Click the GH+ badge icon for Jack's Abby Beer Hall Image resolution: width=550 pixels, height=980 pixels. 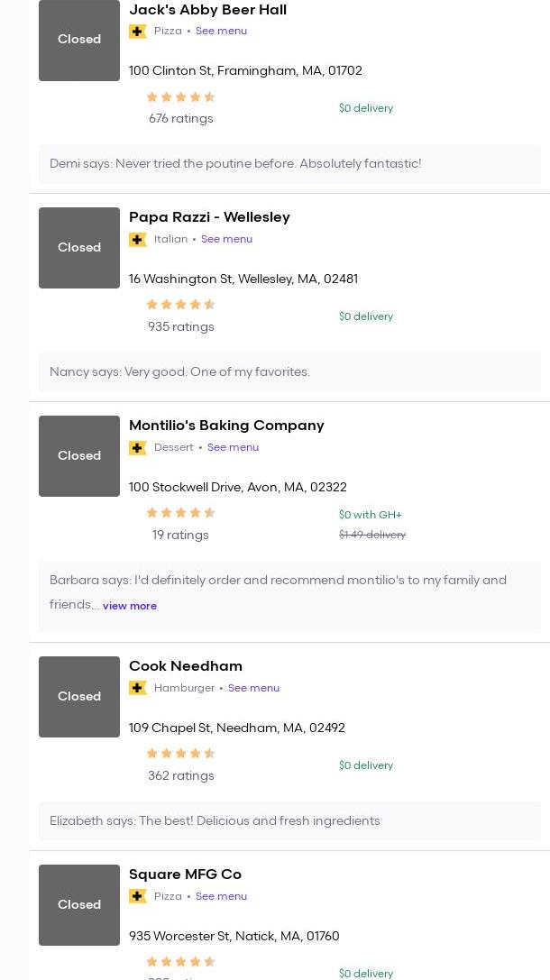coord(138,32)
